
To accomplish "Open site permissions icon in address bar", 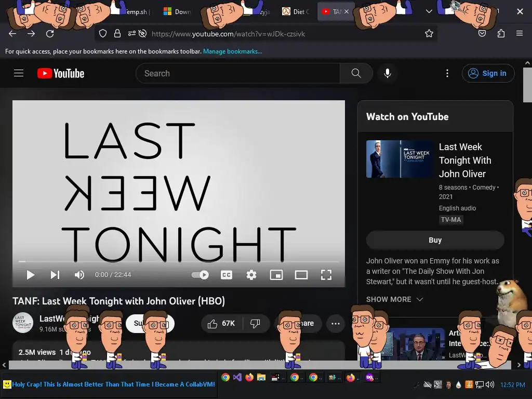I will click(131, 33).
